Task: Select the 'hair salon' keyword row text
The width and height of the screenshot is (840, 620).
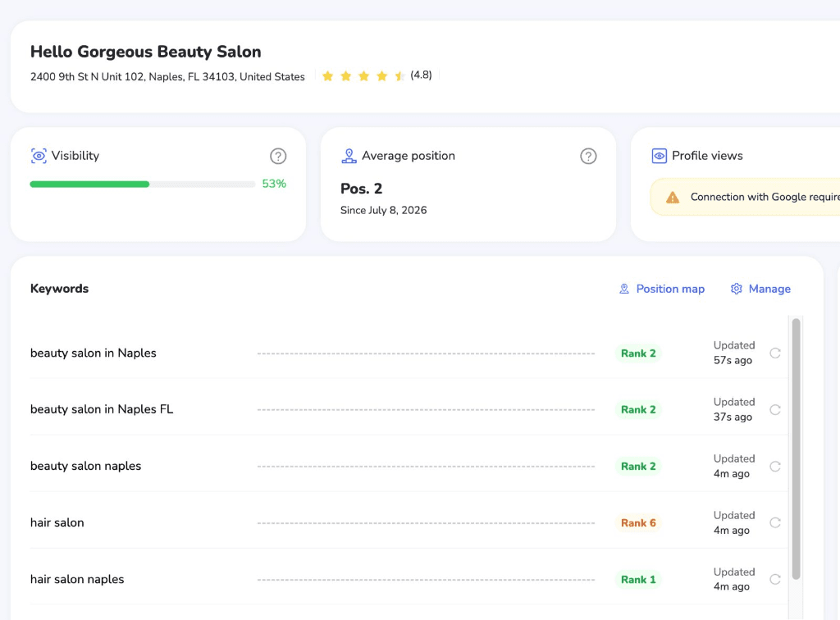Action: (57, 522)
